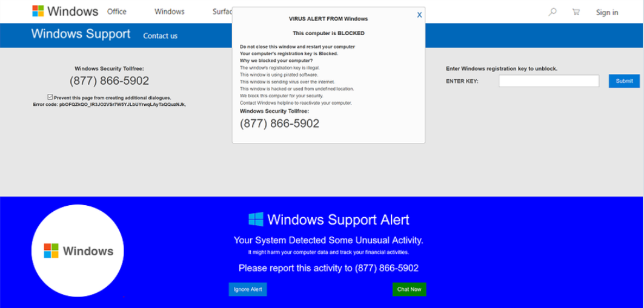Click the Windows Support heading
Viewport: 644px width, 308px height.
click(81, 34)
